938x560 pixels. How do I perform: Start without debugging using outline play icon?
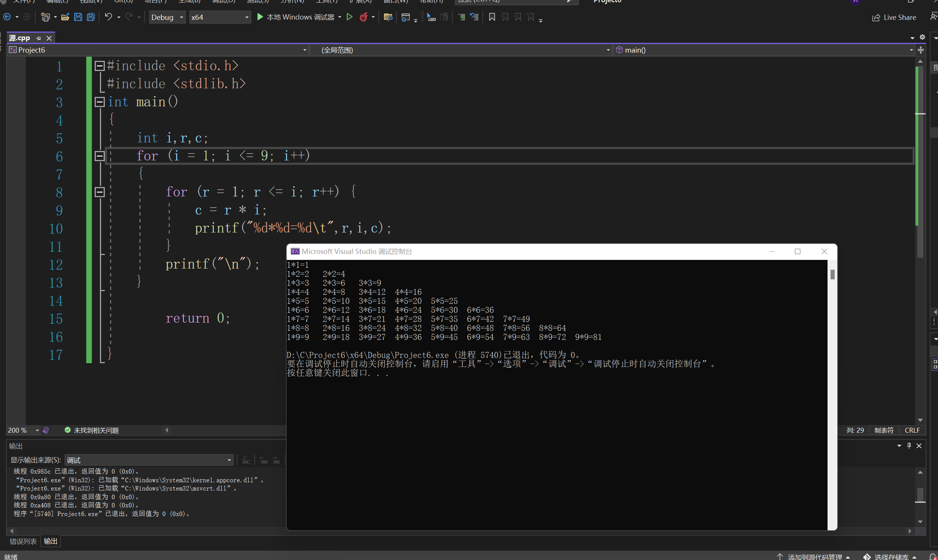tap(349, 17)
